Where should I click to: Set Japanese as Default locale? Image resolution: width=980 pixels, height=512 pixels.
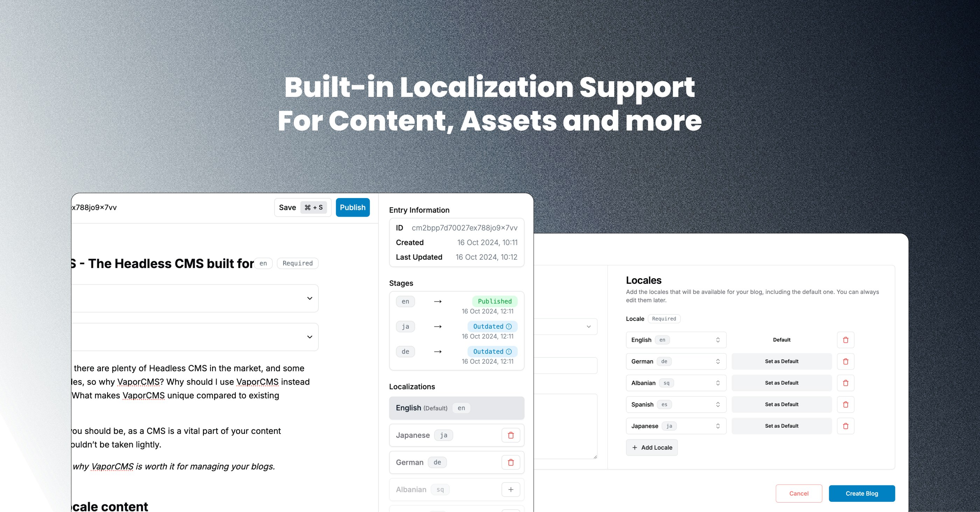[782, 426]
